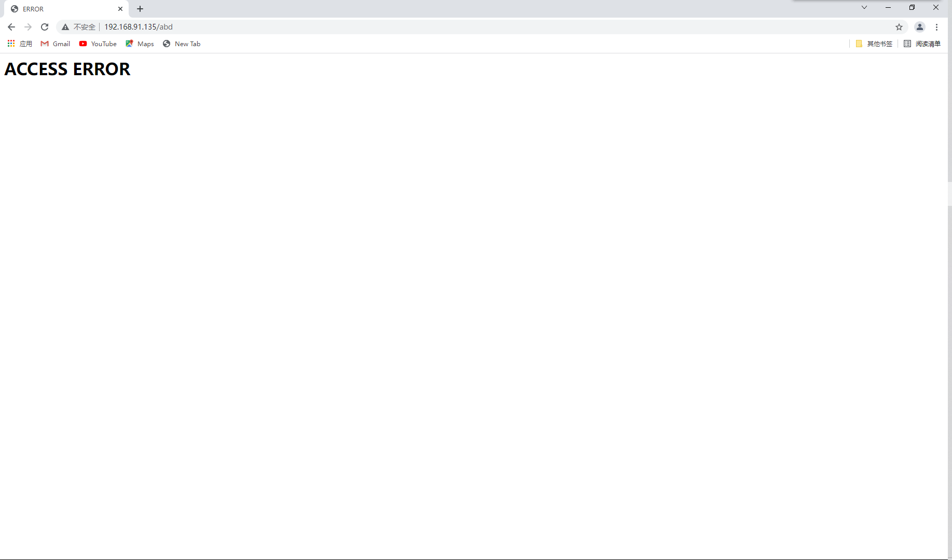Open the New Tab bookmark
This screenshot has height=560, width=952.
coord(182,44)
